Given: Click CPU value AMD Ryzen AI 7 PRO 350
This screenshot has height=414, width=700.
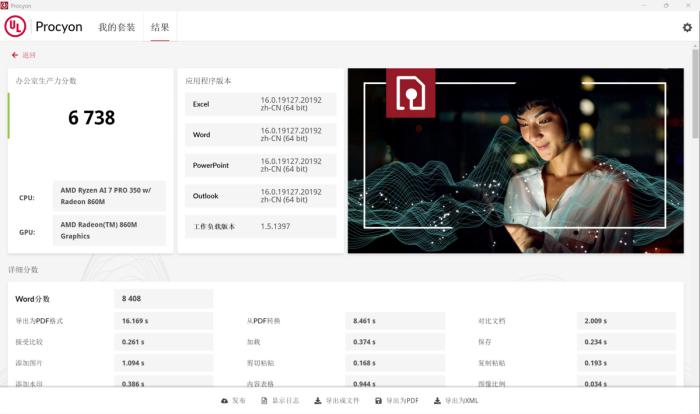Looking at the screenshot, I should 109,196.
